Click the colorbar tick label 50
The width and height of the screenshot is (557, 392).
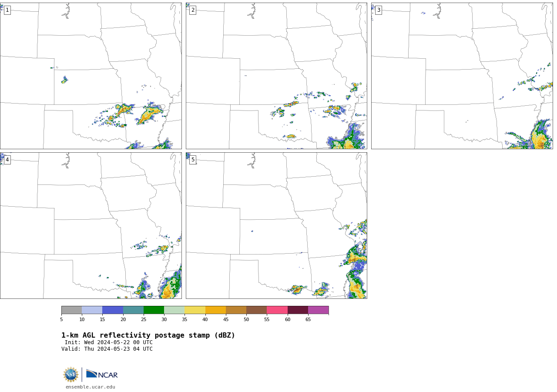tap(246, 320)
